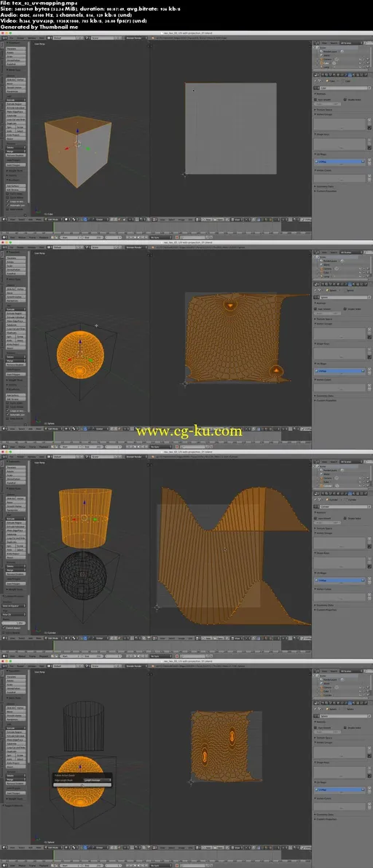
Task: Open the 3D View editor type icon in cube frame
Action: 4,219
